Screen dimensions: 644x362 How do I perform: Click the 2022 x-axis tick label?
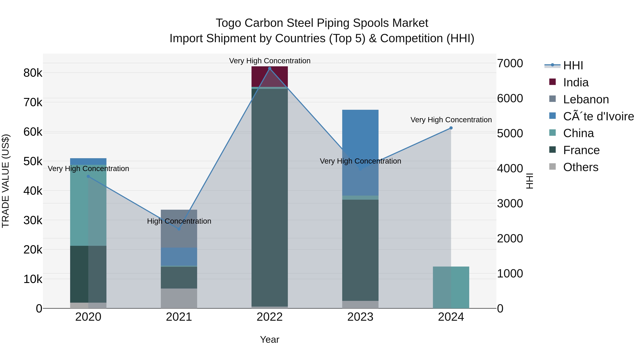coord(270,317)
